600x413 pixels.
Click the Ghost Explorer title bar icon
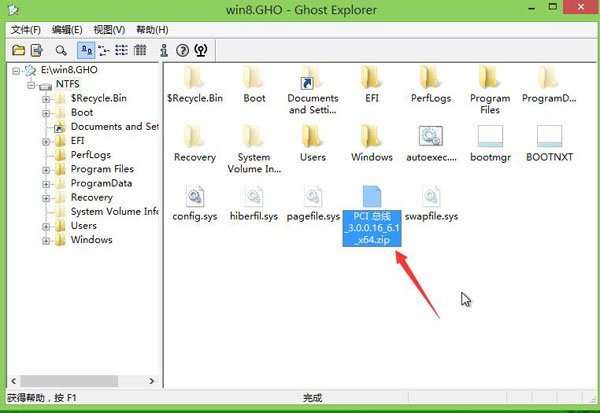coord(13,10)
